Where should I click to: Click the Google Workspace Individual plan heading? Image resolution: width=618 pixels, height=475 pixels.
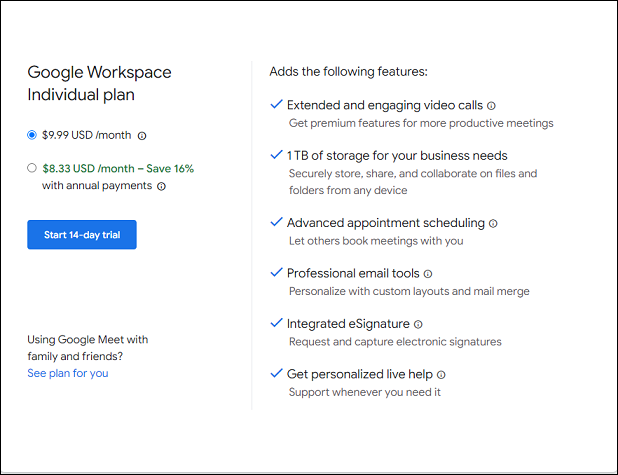click(99, 83)
